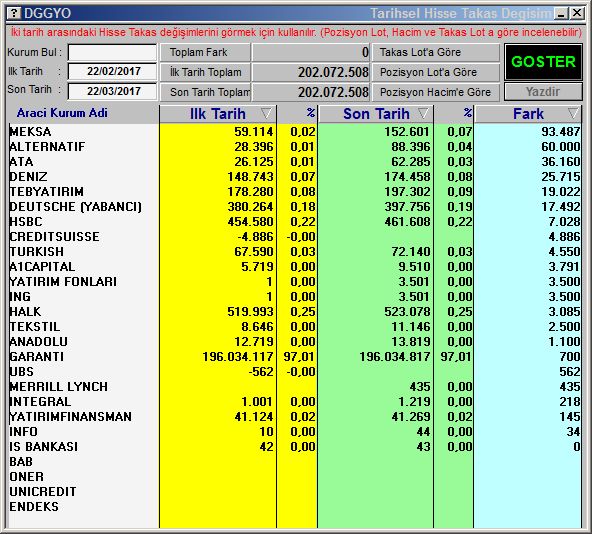This screenshot has height=534, width=592.
Task: Click the İlk Tarih Toplam label button
Action: 205,72
